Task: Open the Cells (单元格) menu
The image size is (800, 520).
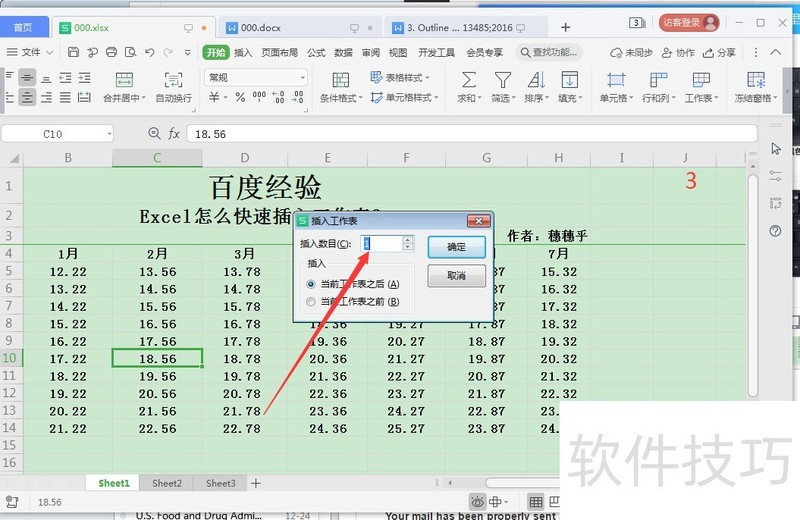Action: coord(616,87)
